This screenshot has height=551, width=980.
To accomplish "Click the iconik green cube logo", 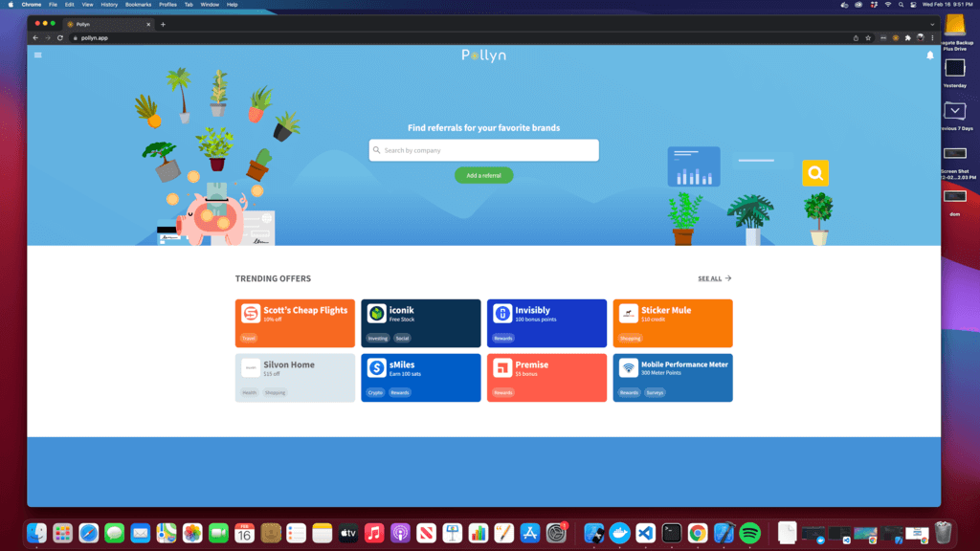I will [377, 314].
